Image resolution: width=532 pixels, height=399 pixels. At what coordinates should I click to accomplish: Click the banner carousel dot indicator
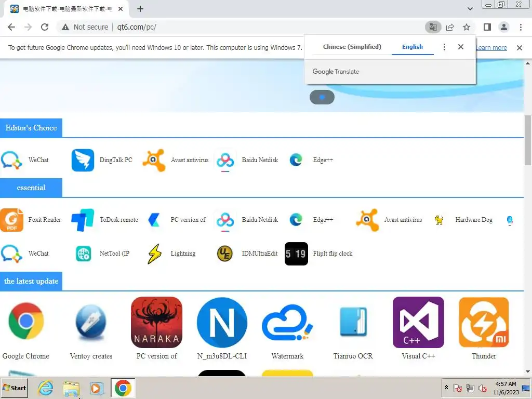point(322,97)
